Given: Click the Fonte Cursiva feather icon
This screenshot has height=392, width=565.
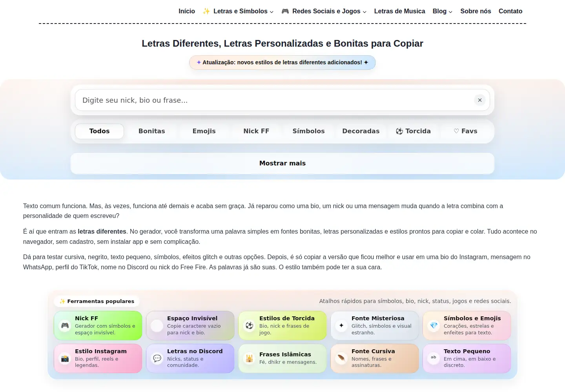Looking at the screenshot, I should click(x=341, y=358).
